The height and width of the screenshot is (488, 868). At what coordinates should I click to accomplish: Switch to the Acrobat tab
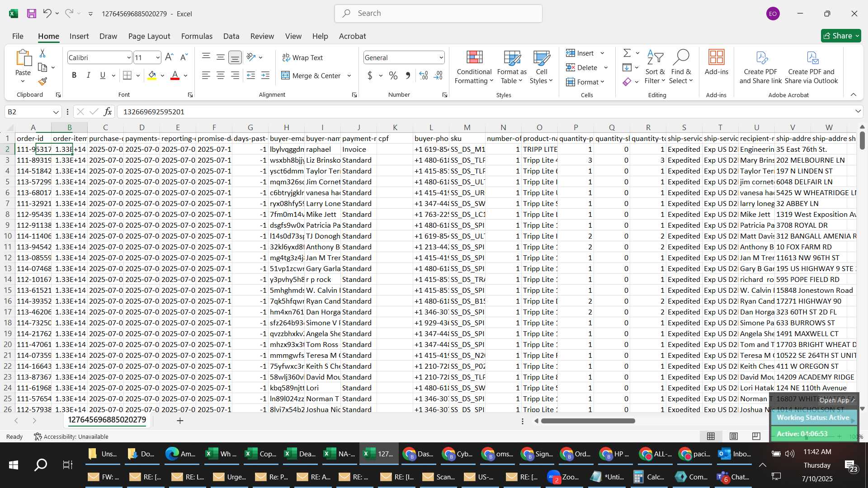pos(353,36)
